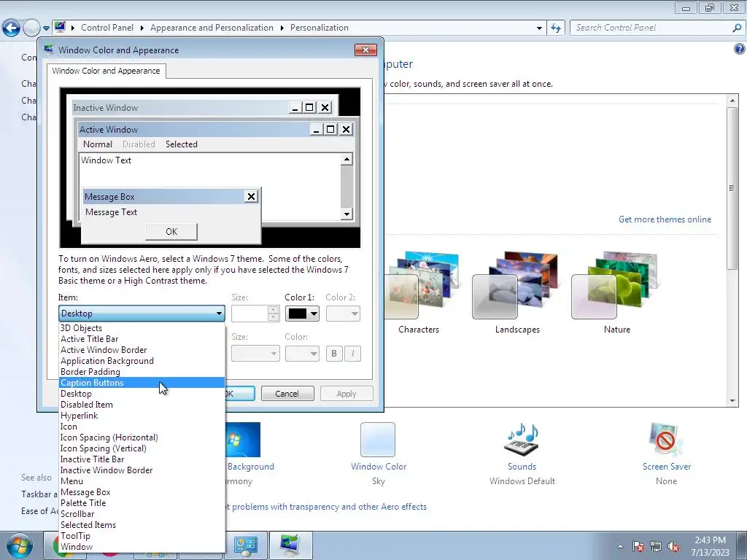This screenshot has width=747, height=560.
Task: Open Get more themes online link
Action: point(665,219)
